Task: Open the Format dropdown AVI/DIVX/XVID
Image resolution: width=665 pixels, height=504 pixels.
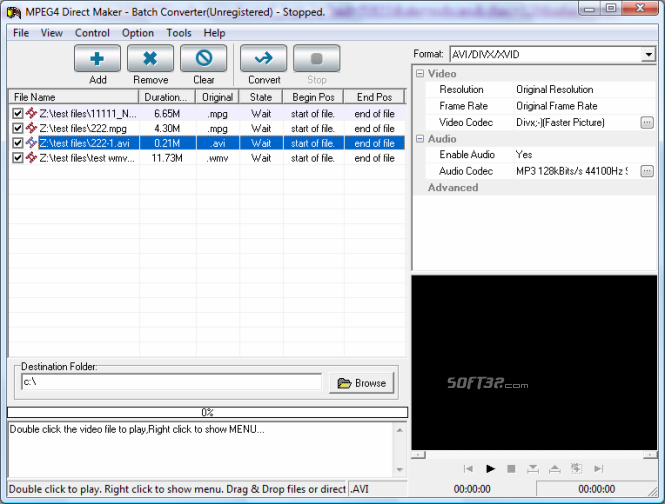Action: click(x=648, y=54)
